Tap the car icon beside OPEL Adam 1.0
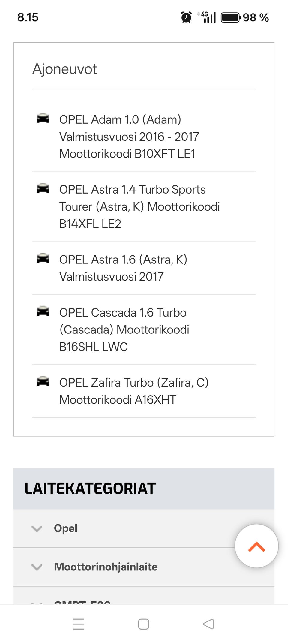288x644 pixels. [43, 118]
